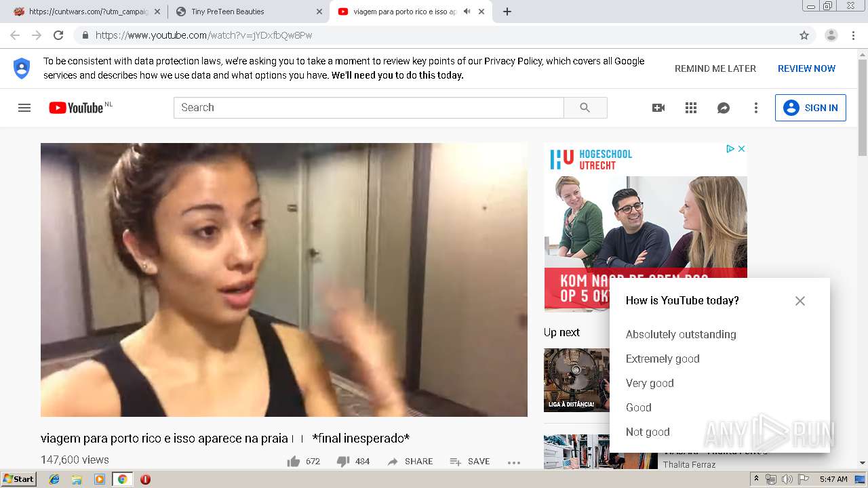Go back to previous page

click(15, 35)
